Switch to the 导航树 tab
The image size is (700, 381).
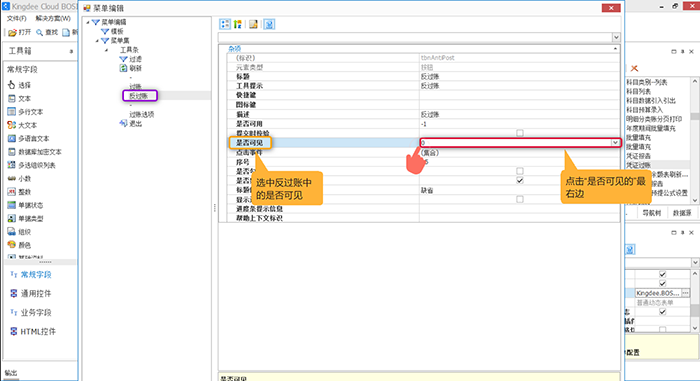tap(651, 213)
